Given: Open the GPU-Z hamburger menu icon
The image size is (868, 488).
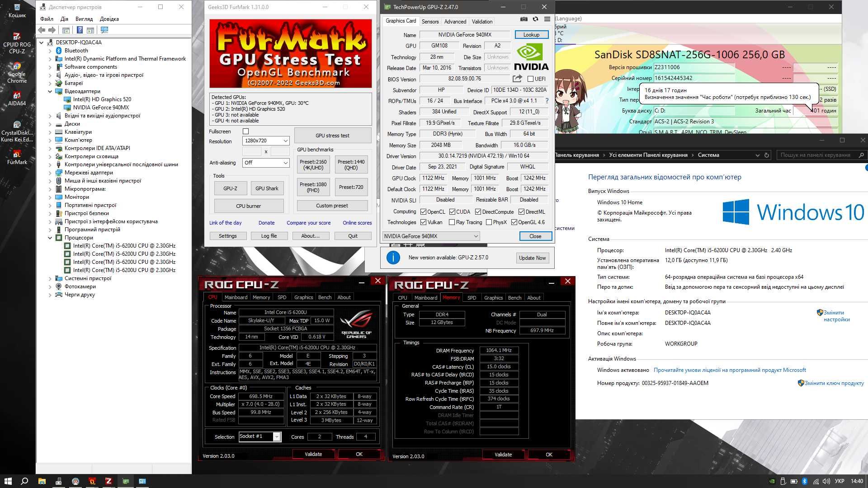Looking at the screenshot, I should pos(547,19).
